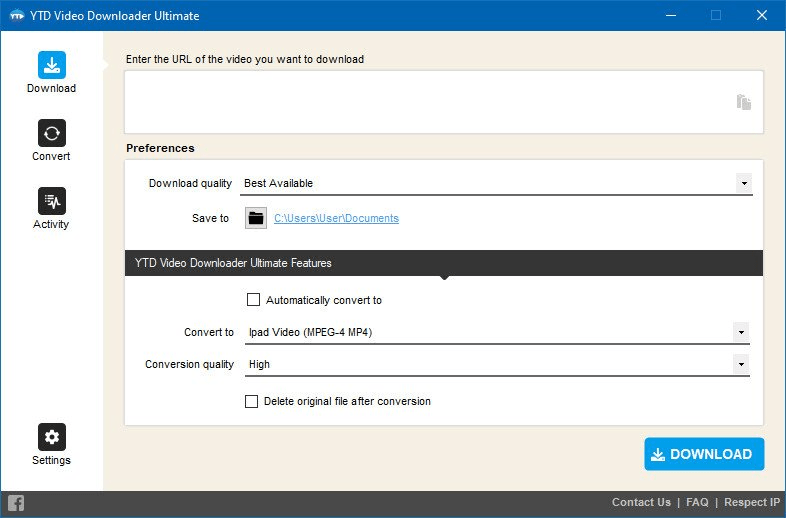Open the Convert section icon

(x=52, y=133)
